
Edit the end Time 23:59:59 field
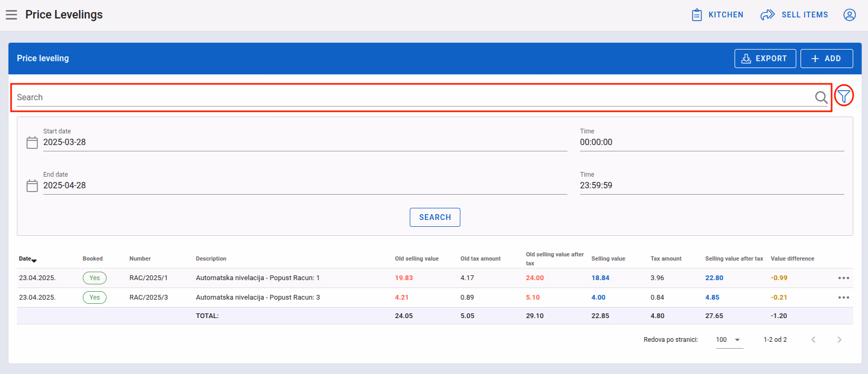[x=712, y=186]
